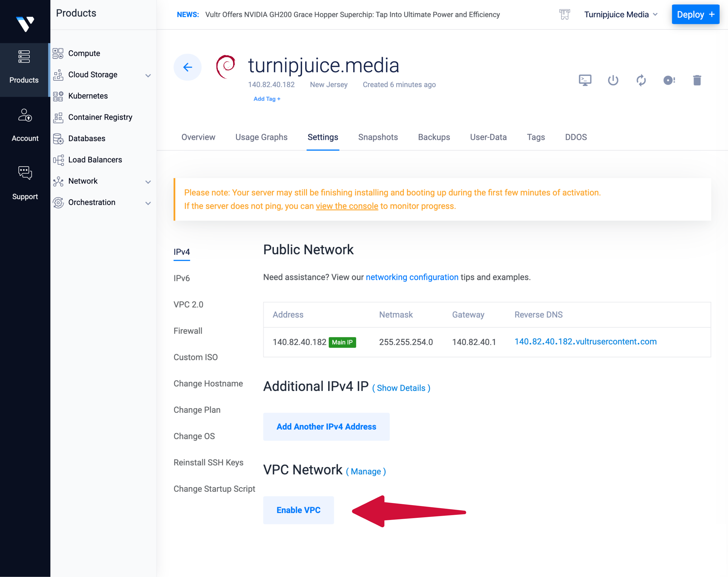
Task: Open the Account section icon
Action: (25, 115)
